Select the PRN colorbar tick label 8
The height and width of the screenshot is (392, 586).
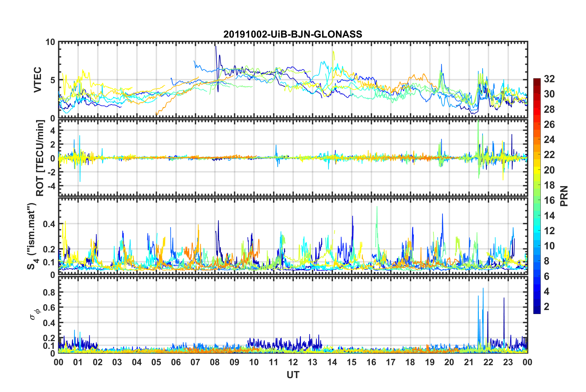547,261
